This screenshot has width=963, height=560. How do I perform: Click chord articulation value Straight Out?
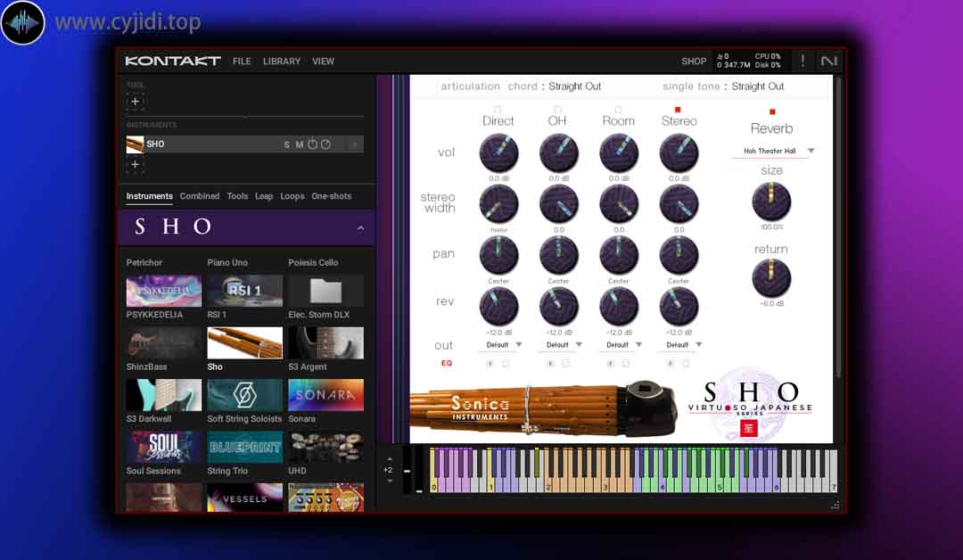click(x=575, y=86)
